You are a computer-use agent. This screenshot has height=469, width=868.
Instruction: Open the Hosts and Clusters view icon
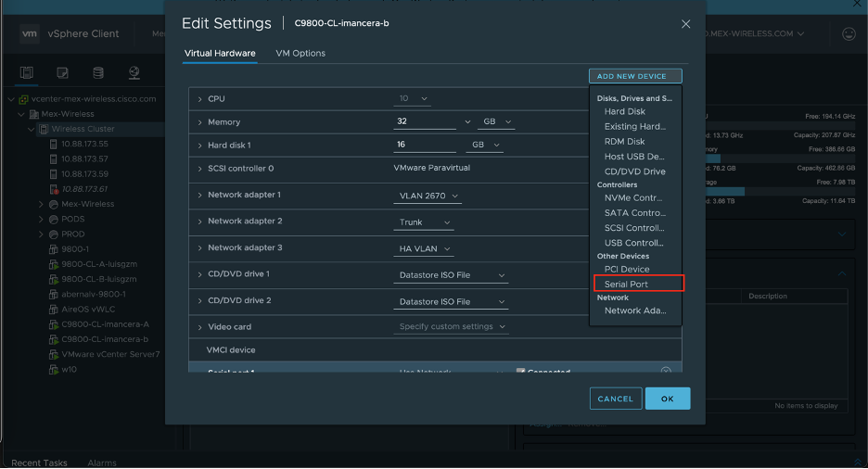coord(26,72)
